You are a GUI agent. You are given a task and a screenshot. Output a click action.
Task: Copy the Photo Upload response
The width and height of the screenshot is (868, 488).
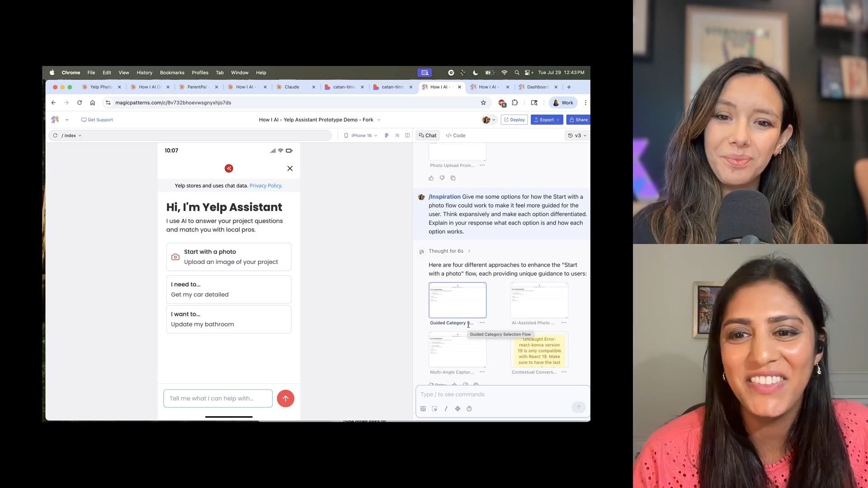pos(453,178)
